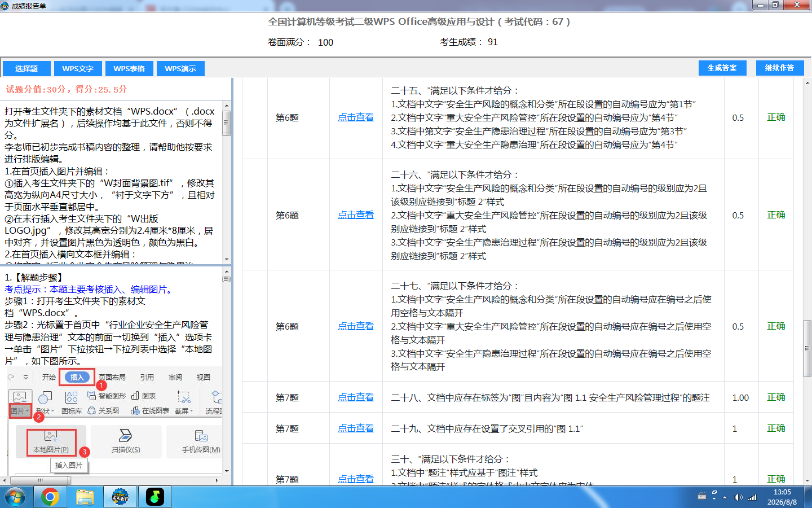The image size is (812, 508).
Task: Select the 开始 ribbon tab in the solution image
Action: tap(48, 377)
